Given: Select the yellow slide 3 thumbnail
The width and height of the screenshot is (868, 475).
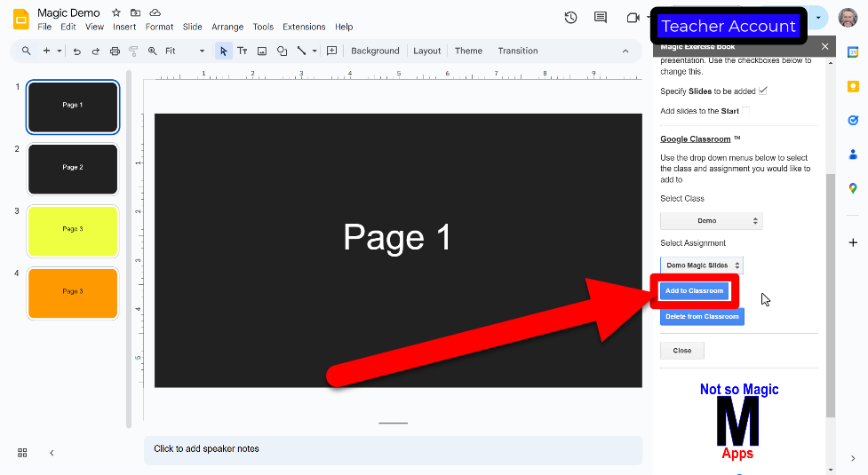Looking at the screenshot, I should (x=73, y=231).
